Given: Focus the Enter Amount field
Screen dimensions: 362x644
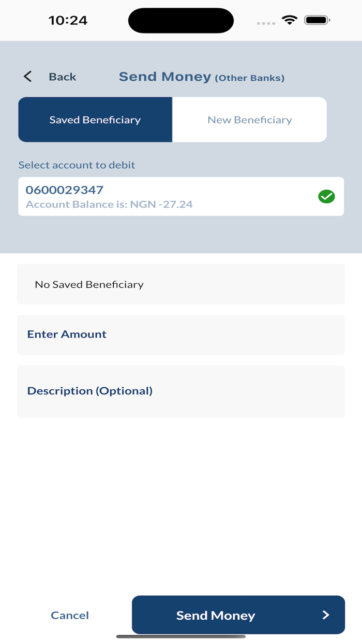Looking at the screenshot, I should pos(181,334).
